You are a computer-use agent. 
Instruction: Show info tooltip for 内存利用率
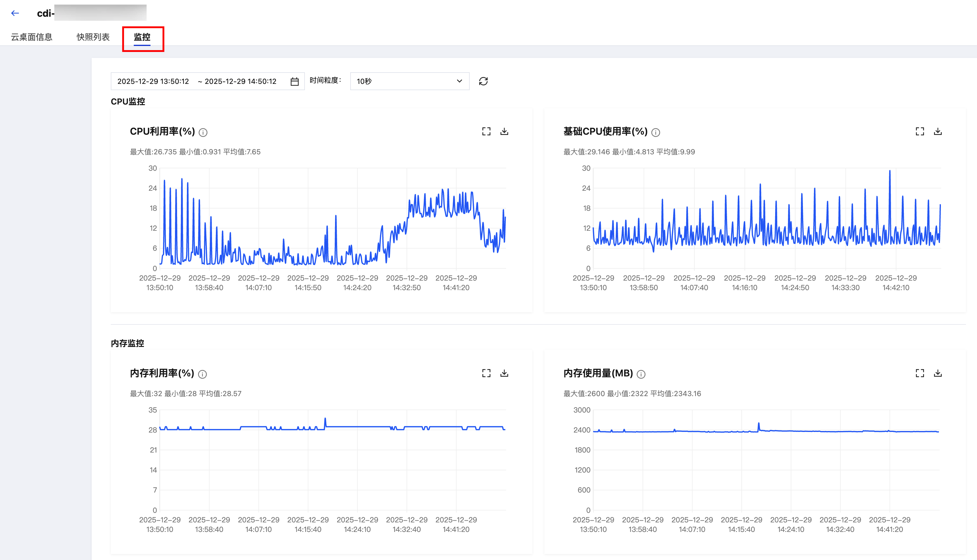point(202,374)
